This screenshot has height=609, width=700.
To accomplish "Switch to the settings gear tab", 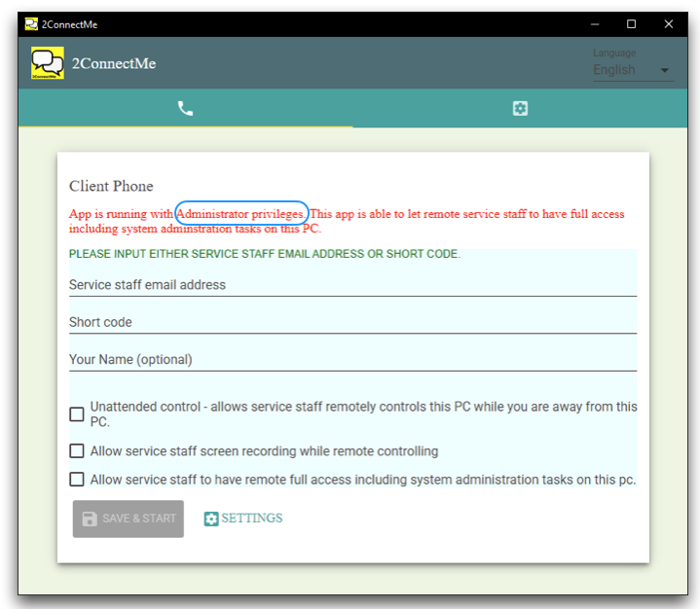I will click(520, 108).
